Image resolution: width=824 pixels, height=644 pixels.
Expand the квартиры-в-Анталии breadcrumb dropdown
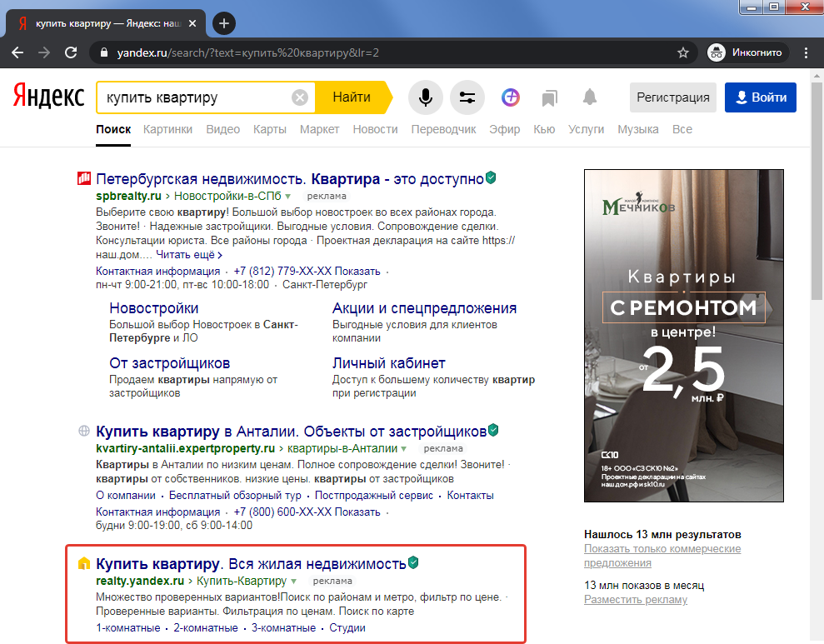pos(404,448)
